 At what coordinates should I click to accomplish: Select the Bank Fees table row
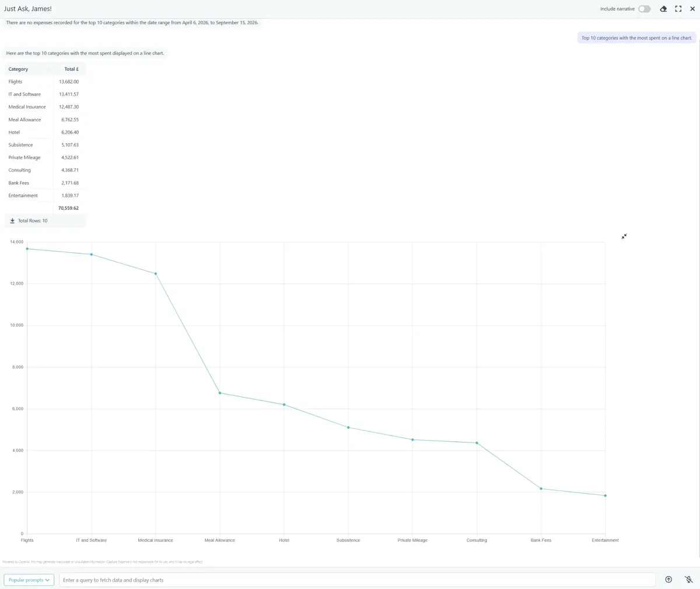[45, 183]
